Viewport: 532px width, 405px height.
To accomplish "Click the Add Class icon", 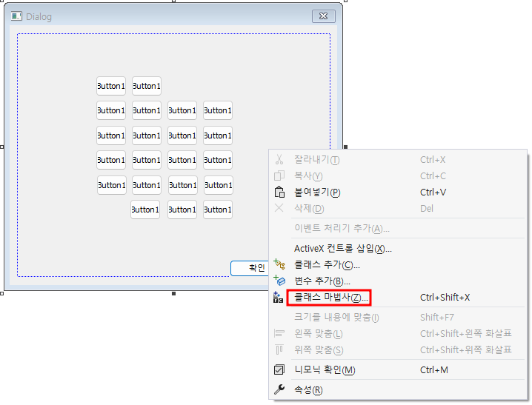I will pos(279,264).
